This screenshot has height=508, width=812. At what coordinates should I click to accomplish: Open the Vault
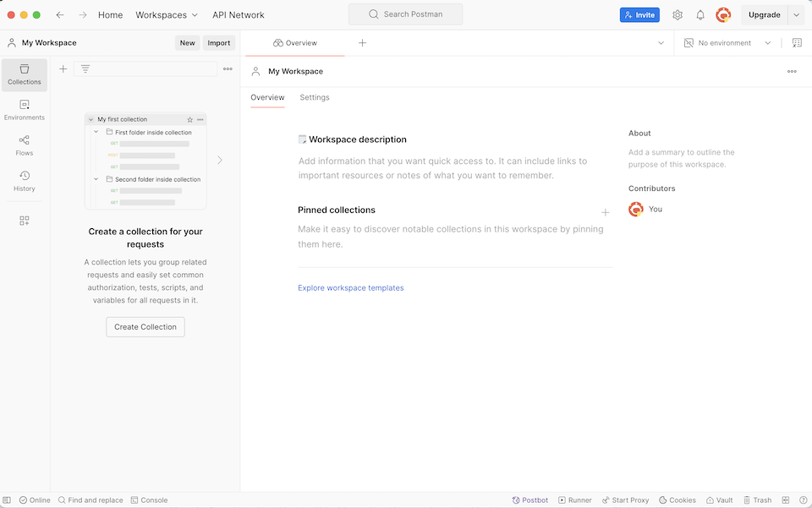coord(719,500)
